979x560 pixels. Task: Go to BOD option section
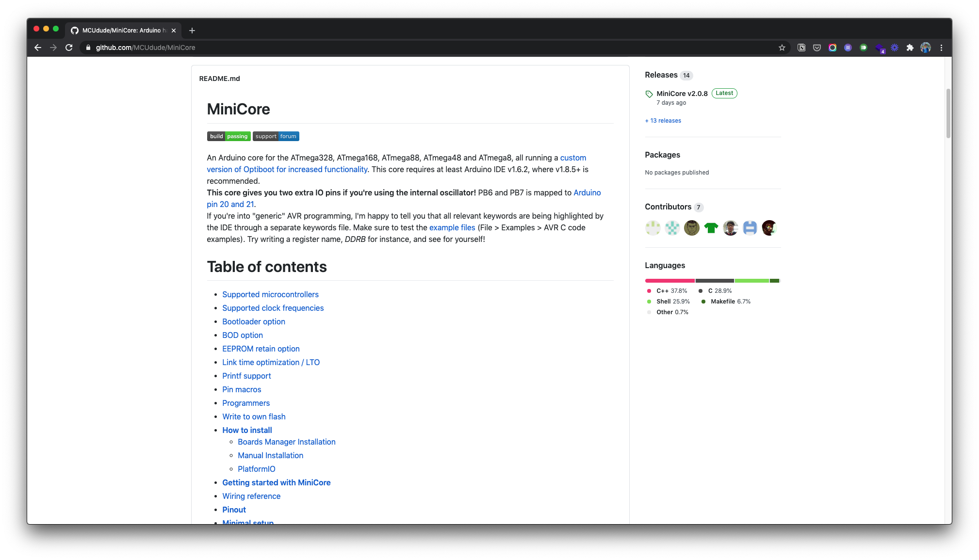(243, 335)
